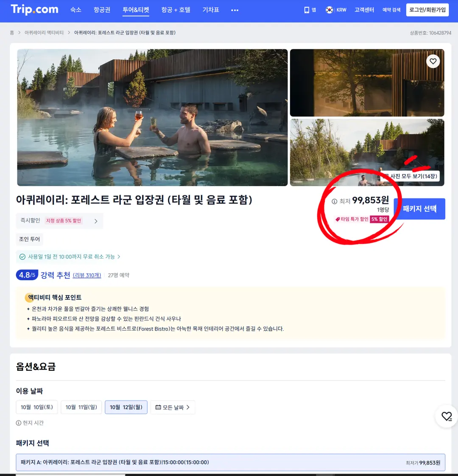Select 10월 12일(월) date
458x476 pixels.
pos(126,407)
